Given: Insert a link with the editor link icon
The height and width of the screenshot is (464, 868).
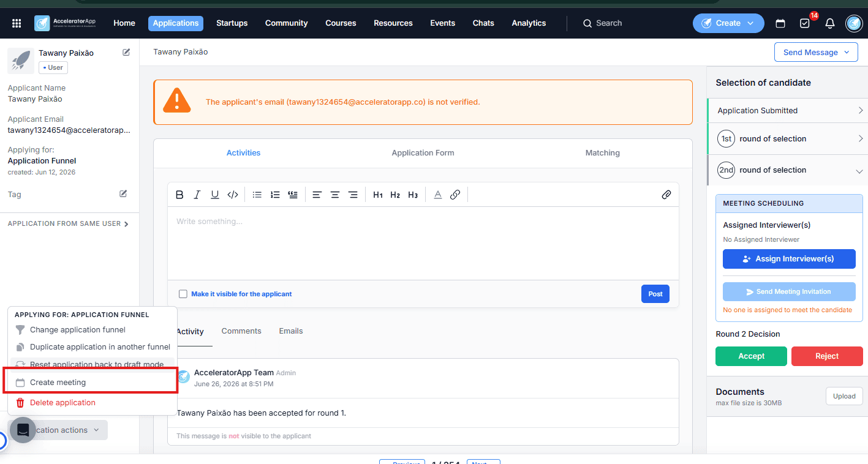Looking at the screenshot, I should (455, 195).
